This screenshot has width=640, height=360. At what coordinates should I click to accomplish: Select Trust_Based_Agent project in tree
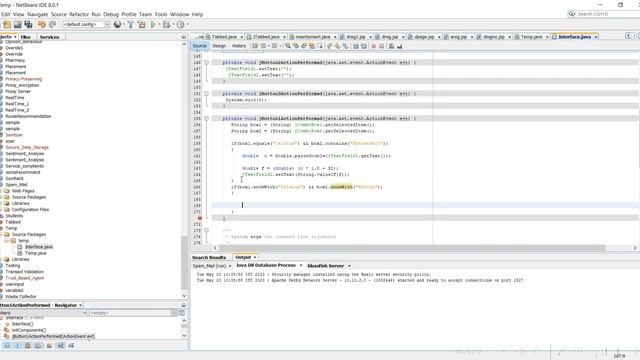pyautogui.click(x=24, y=278)
